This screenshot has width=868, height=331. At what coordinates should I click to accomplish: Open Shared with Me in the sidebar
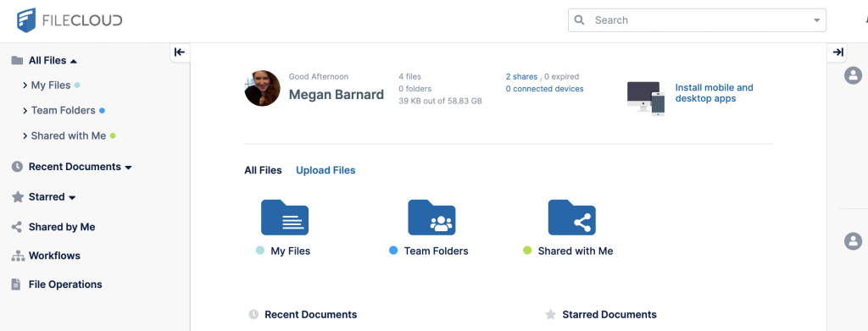tap(69, 136)
